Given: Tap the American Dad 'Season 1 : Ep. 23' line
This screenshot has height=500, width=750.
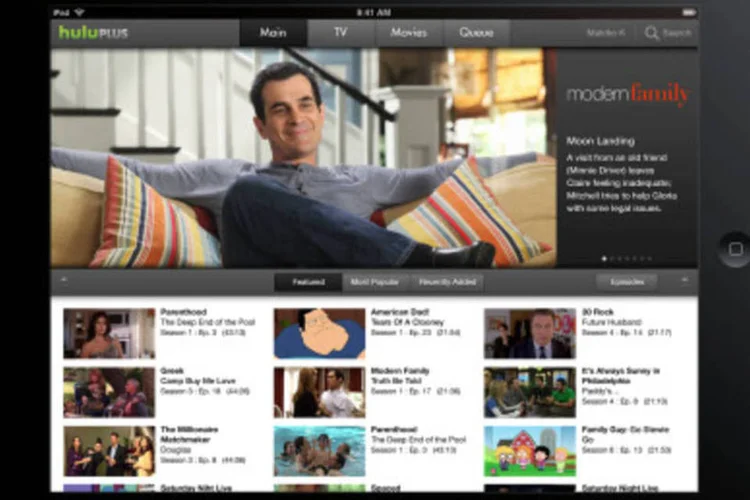Looking at the screenshot, I should tap(415, 333).
